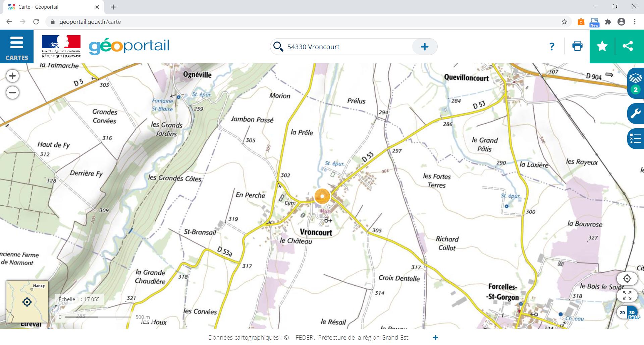Add map to favorites star
This screenshot has height=345, width=644.
coord(602,46)
